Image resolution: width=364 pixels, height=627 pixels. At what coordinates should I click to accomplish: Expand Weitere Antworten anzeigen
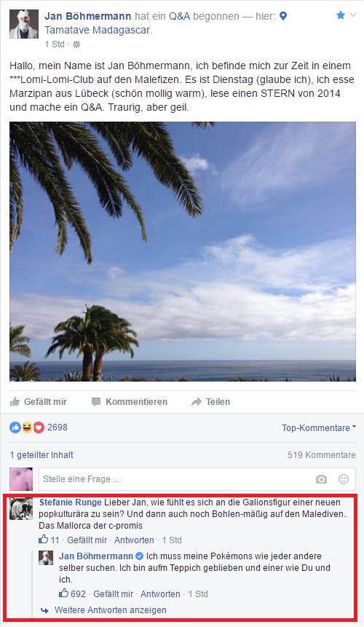(110, 610)
